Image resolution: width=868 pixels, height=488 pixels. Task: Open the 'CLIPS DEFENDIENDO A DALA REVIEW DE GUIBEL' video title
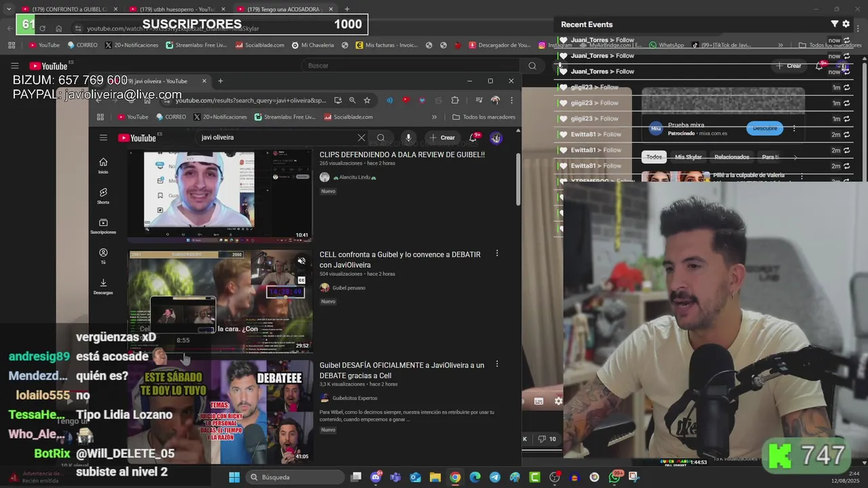point(402,155)
